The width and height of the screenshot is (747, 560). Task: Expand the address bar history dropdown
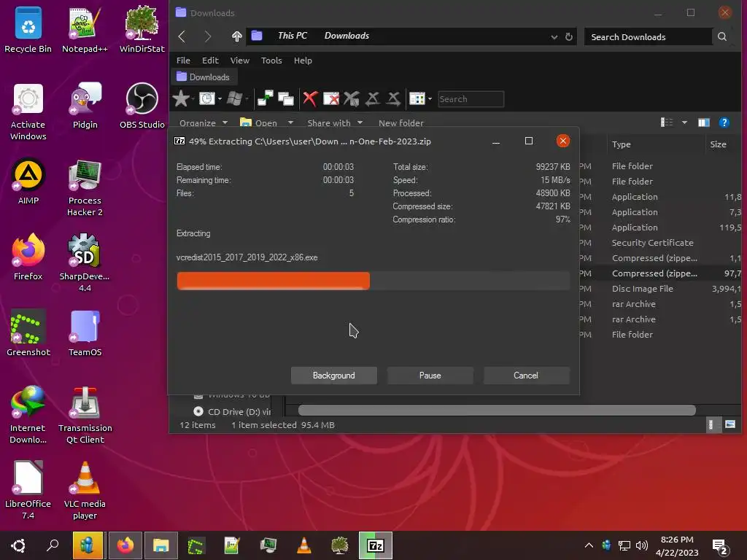point(554,37)
